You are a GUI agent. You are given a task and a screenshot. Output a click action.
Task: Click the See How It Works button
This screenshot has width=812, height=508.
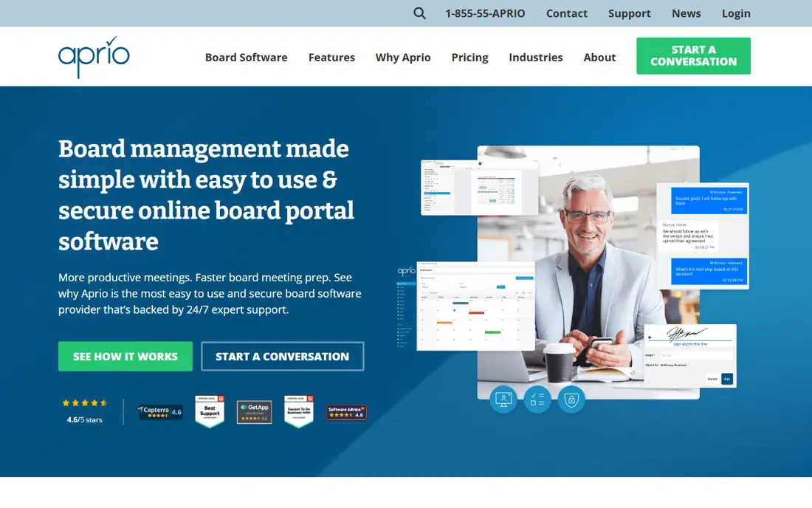point(125,357)
